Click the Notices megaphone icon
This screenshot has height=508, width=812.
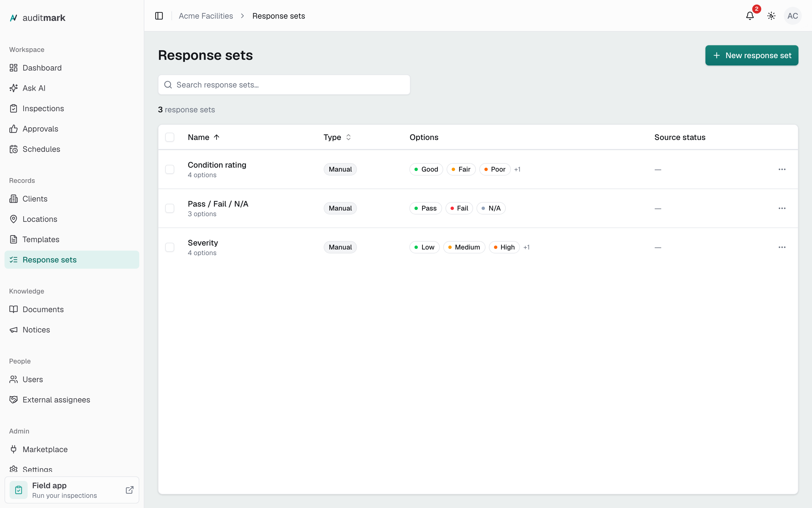14,330
